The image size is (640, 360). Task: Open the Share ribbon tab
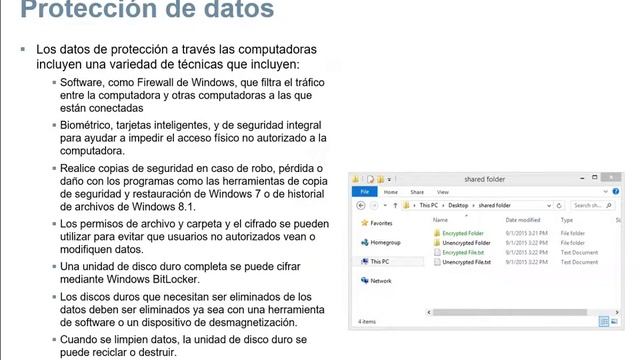coord(417,192)
